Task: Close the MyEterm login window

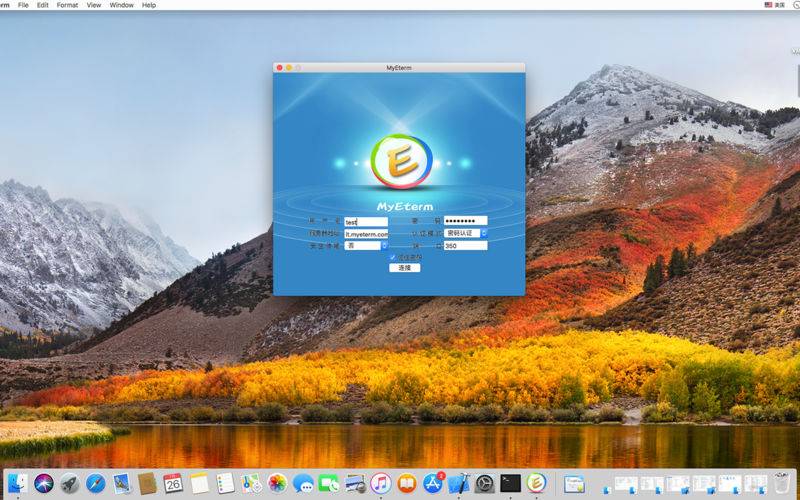Action: click(x=280, y=67)
